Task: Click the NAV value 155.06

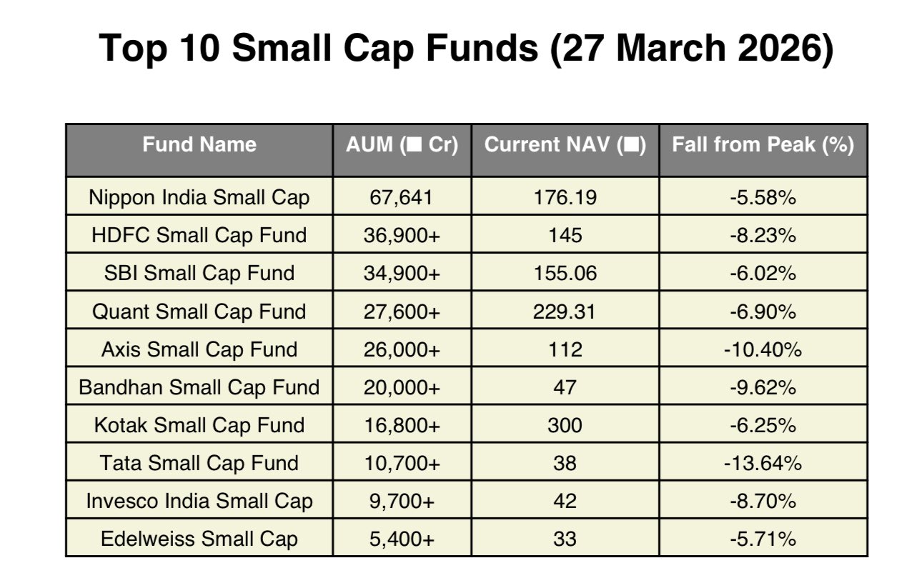Action: 565,273
